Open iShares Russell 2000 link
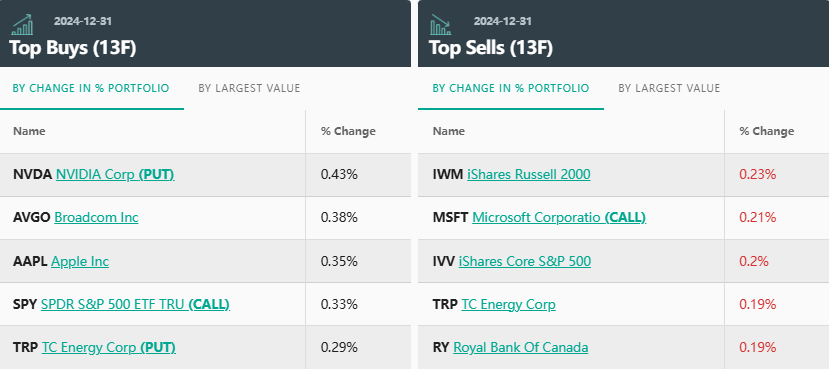 click(529, 174)
